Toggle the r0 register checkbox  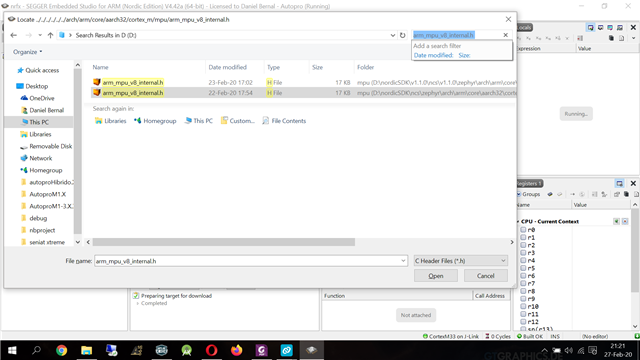(523, 230)
